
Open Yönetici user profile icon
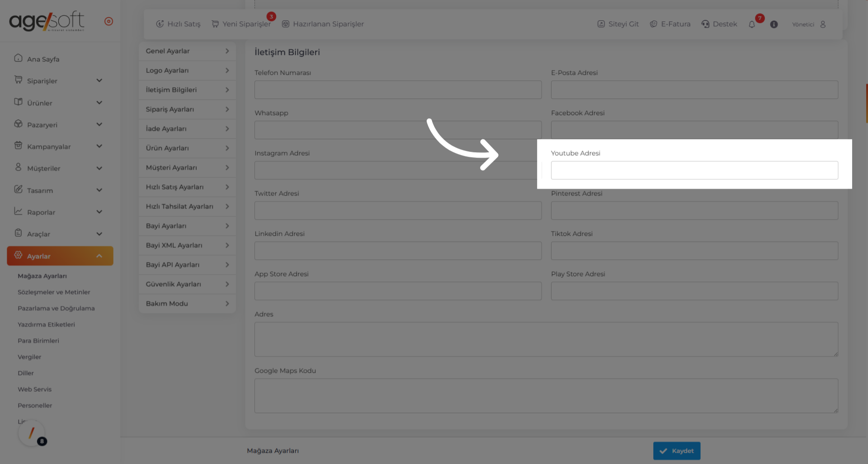click(823, 24)
